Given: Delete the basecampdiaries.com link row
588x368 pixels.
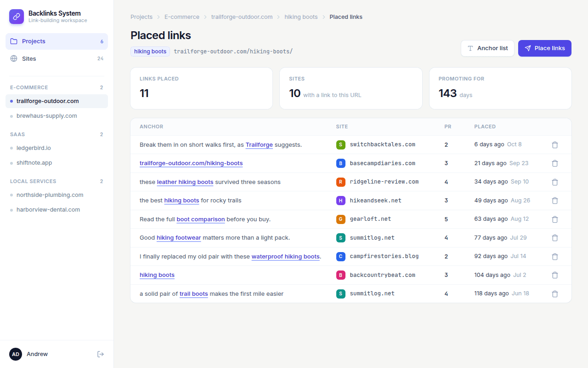Looking at the screenshot, I should pos(554,163).
